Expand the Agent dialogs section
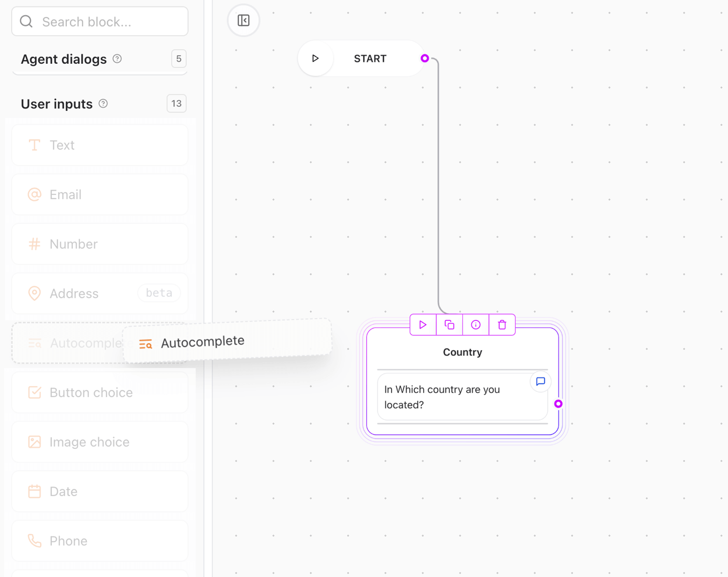The height and width of the screenshot is (577, 728). pos(63,59)
